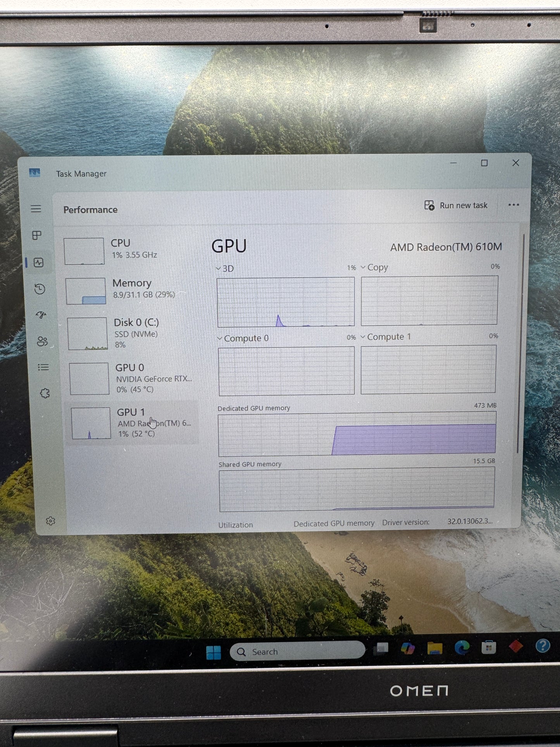This screenshot has width=560, height=747.
Task: Click the Task Manager title bar app icon
Action: click(35, 173)
